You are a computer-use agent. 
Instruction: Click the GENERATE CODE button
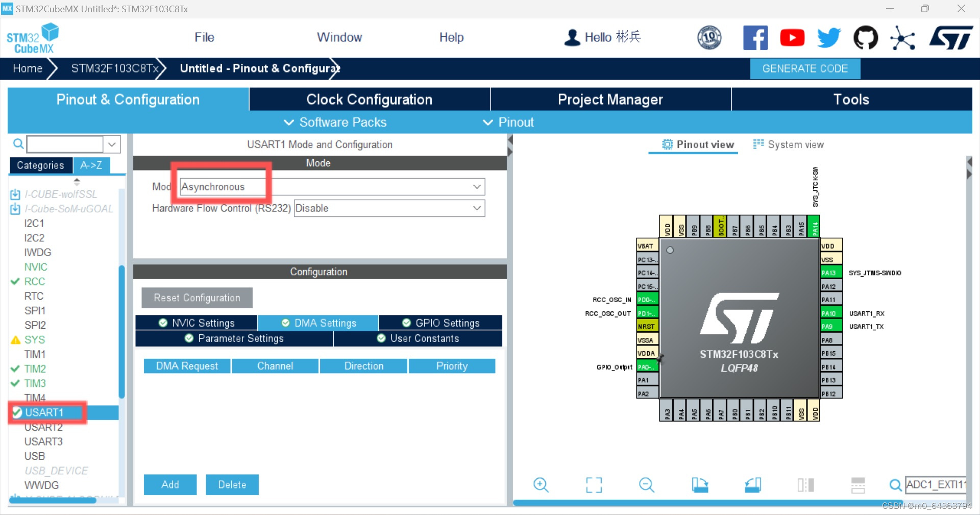pyautogui.click(x=804, y=68)
